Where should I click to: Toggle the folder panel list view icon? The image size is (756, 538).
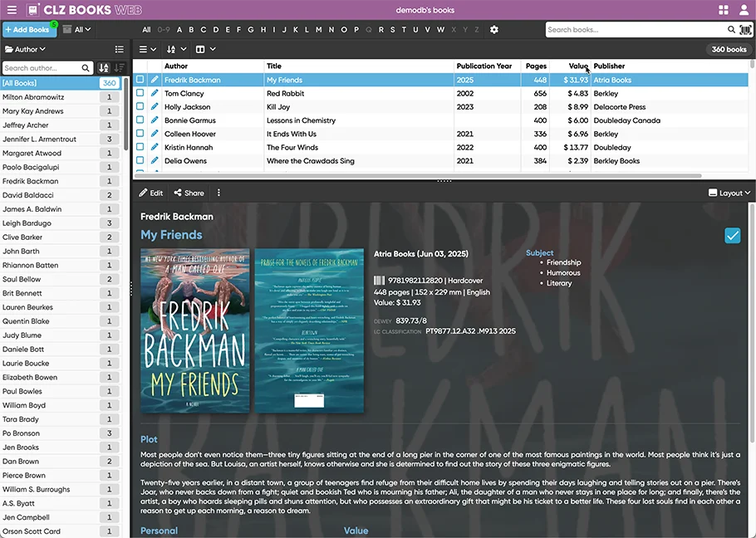tap(119, 49)
